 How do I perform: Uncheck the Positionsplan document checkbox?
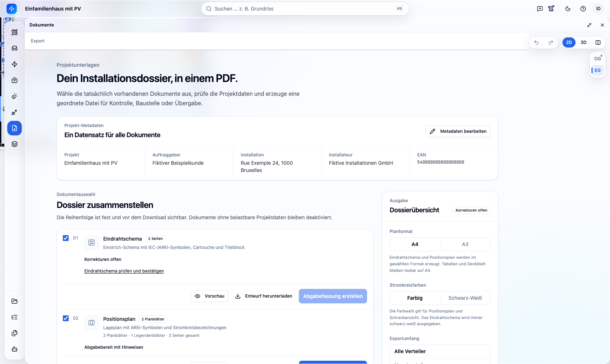[66, 318]
